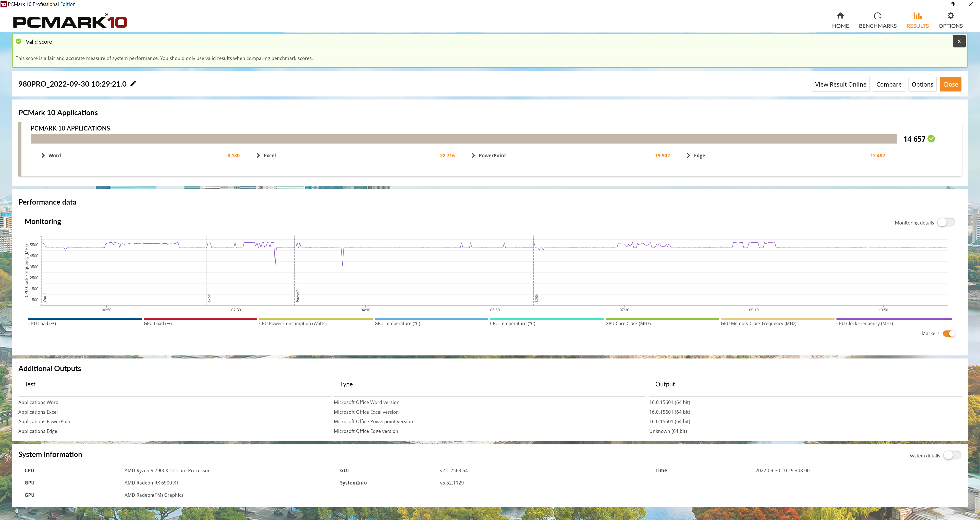Image resolution: width=980 pixels, height=520 pixels.
Task: Open the result Options button
Action: click(922, 85)
